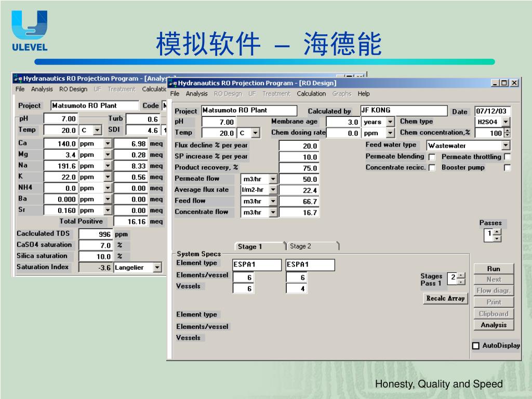The height and width of the screenshot is (399, 532).
Task: Click the Stage 2 Vessels field showing 4
Action: [297, 289]
